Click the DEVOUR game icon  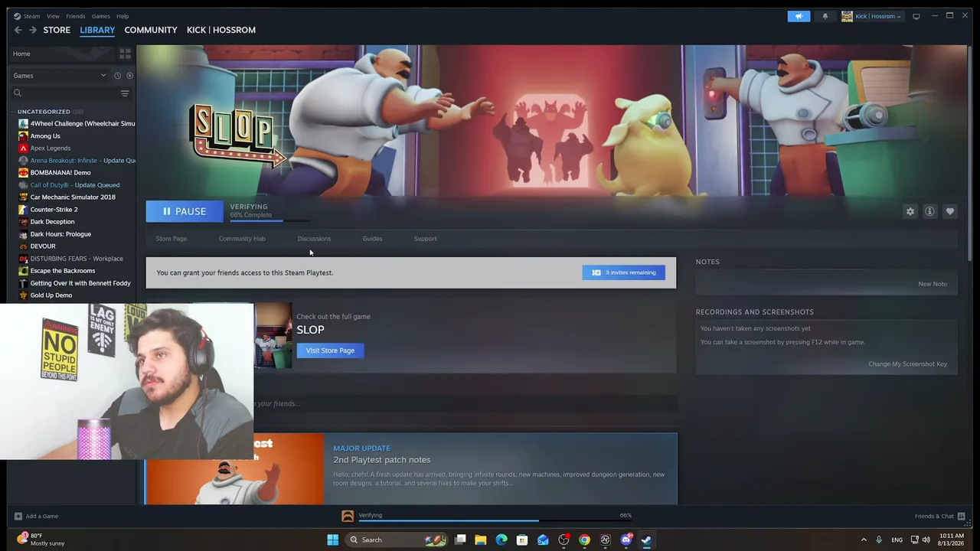click(x=23, y=246)
